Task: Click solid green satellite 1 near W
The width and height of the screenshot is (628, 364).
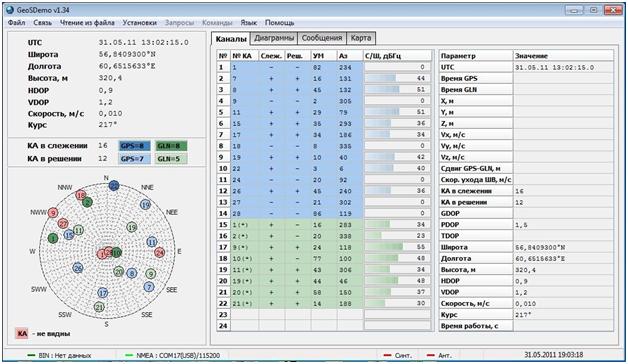Action: pos(53,239)
